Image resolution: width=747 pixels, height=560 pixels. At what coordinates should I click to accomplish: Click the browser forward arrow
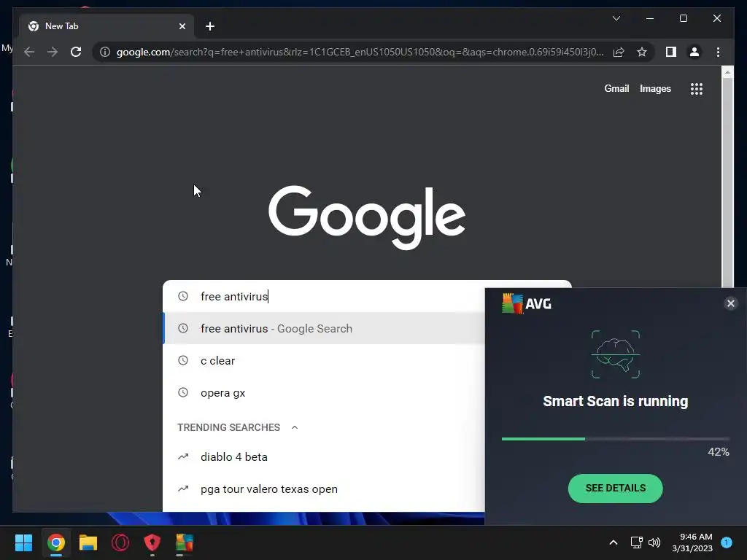click(x=53, y=52)
